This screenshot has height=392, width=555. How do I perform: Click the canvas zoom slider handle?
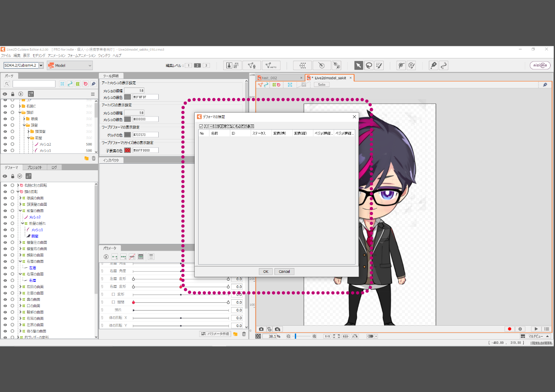pyautogui.click(x=295, y=336)
